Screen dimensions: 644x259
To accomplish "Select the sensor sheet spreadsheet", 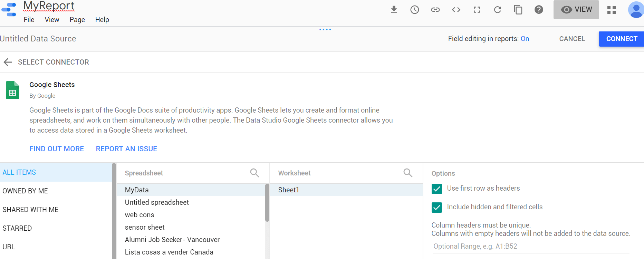I will pos(191,227).
